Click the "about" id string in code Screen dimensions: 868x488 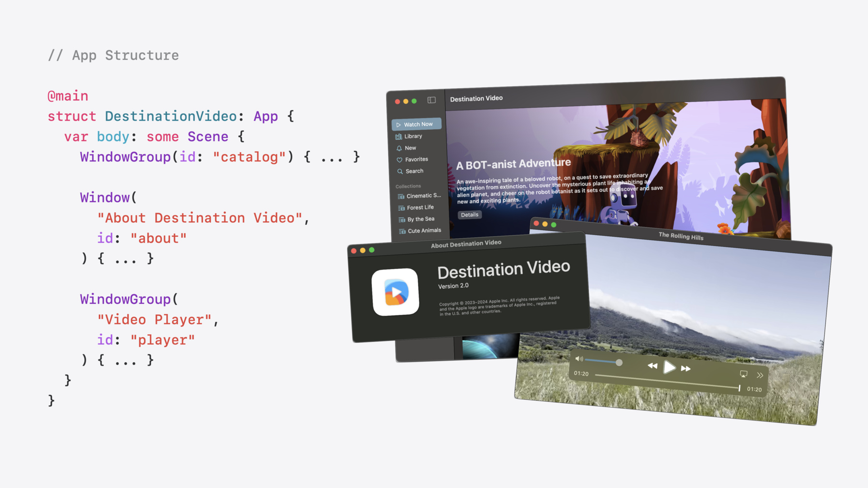(x=158, y=238)
